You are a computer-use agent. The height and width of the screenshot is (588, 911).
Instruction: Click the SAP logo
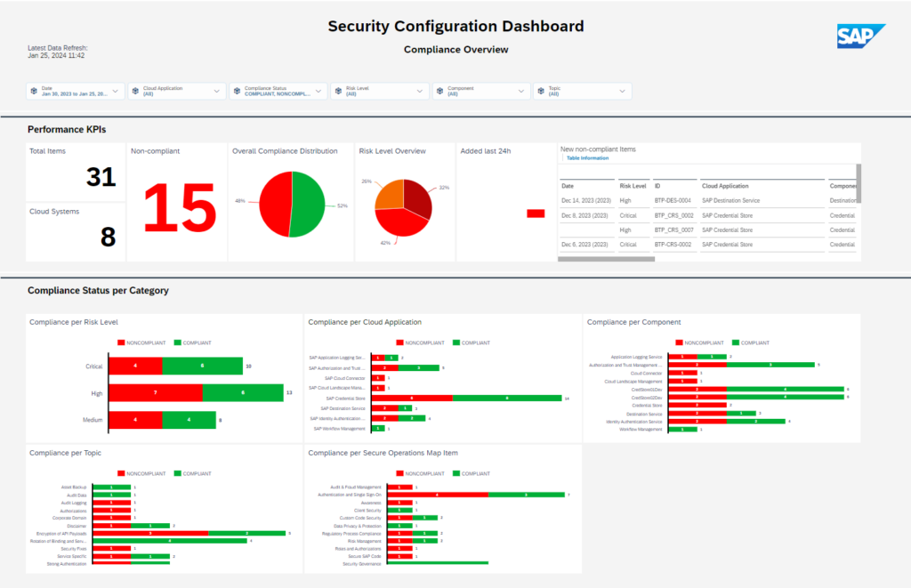860,36
